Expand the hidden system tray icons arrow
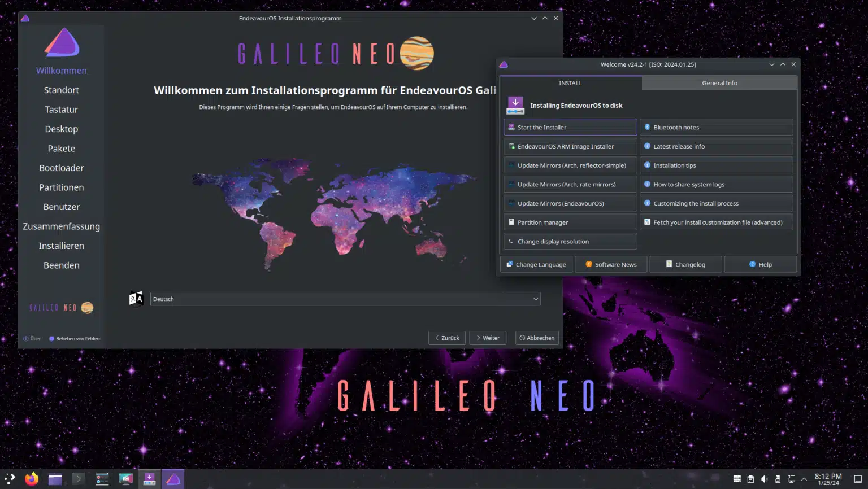 coord(804,479)
